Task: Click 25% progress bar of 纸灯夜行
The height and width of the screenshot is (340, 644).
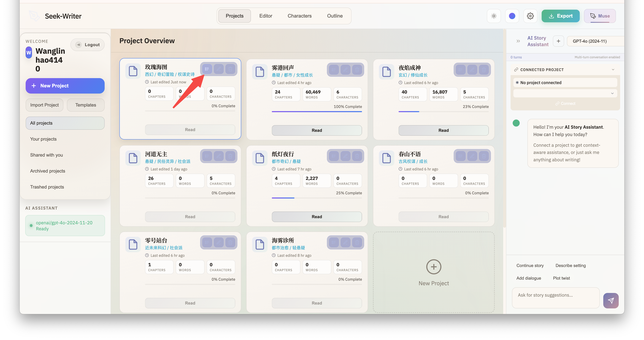Action: [x=317, y=198]
